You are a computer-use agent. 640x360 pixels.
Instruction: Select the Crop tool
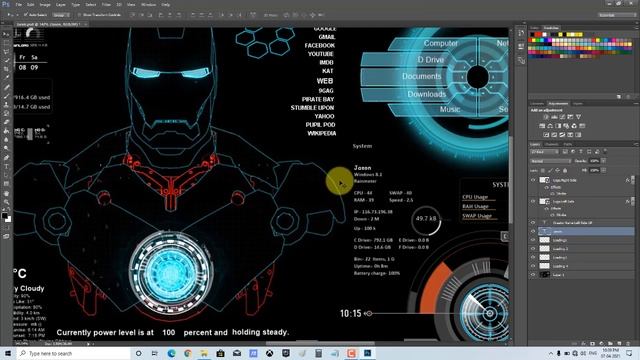(x=7, y=69)
